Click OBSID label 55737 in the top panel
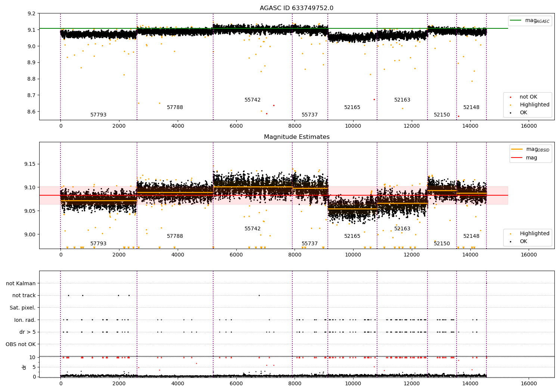Screen dimensions: 560x392 pyautogui.click(x=309, y=115)
